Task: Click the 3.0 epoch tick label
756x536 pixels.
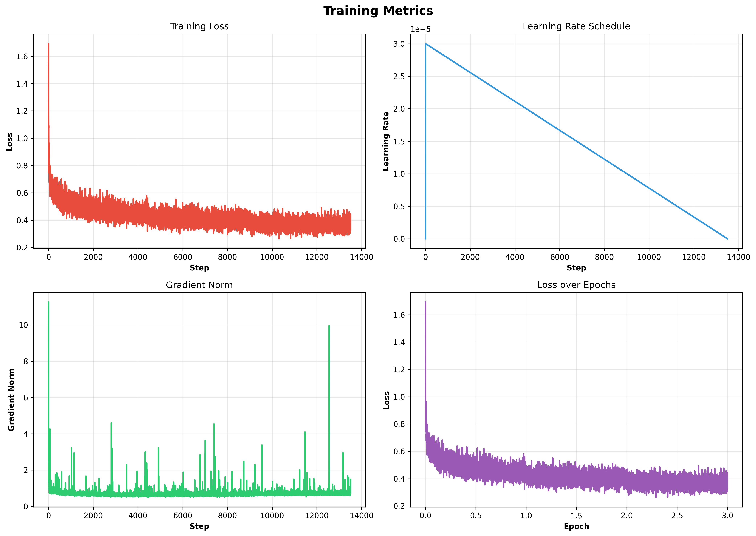Action: 727,516
